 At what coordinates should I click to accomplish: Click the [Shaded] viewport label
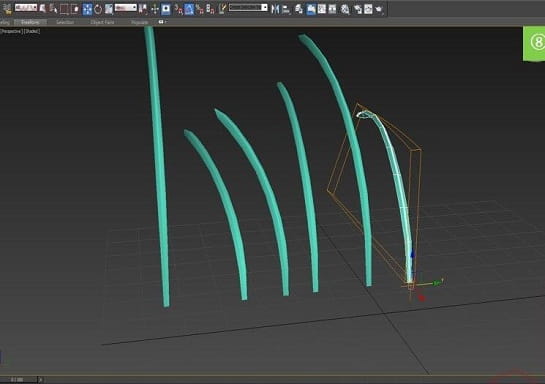(32, 31)
